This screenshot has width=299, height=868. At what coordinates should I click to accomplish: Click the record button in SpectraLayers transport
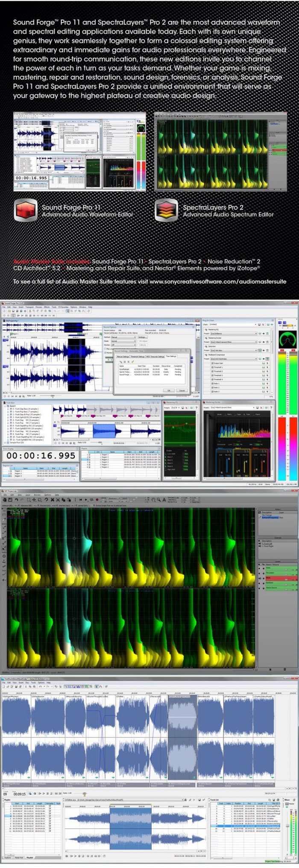(x=97, y=500)
